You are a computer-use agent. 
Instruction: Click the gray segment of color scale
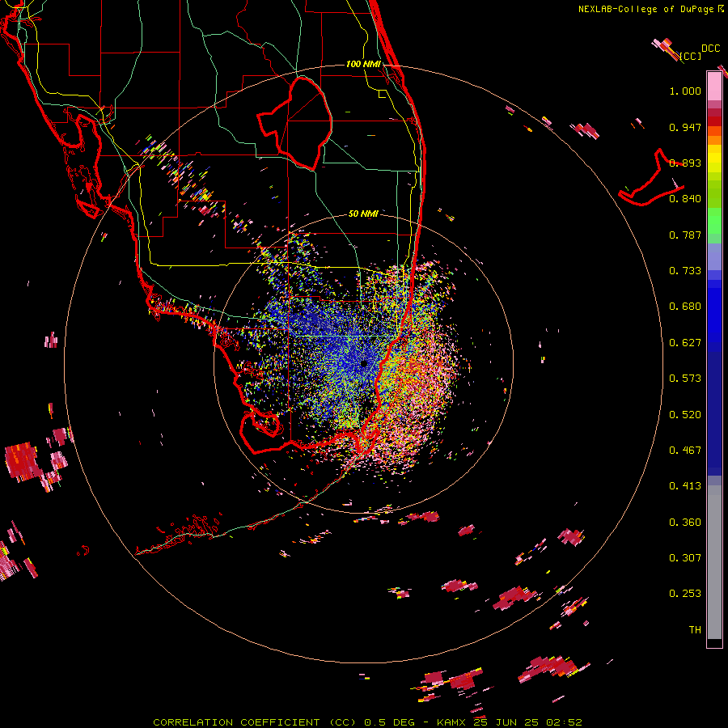point(714,562)
